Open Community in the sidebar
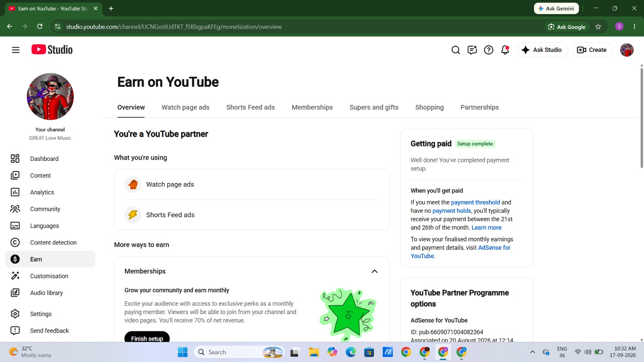This screenshot has width=644, height=362. [50, 209]
